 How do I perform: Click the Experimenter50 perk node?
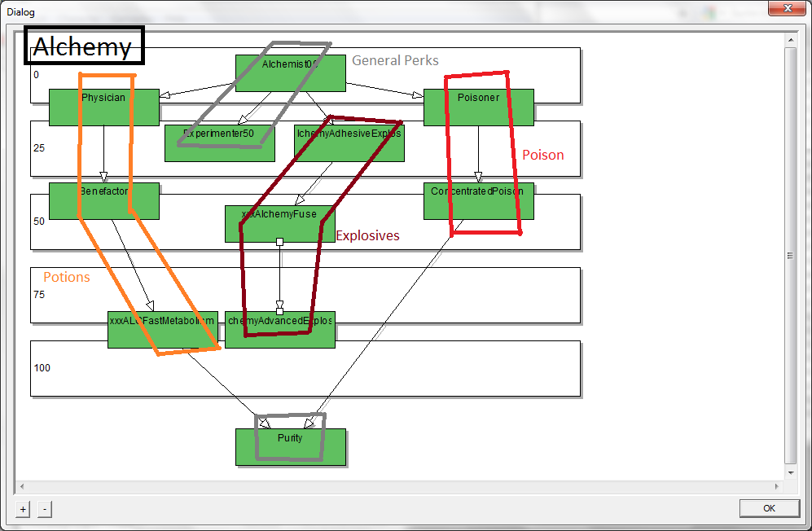tap(219, 143)
